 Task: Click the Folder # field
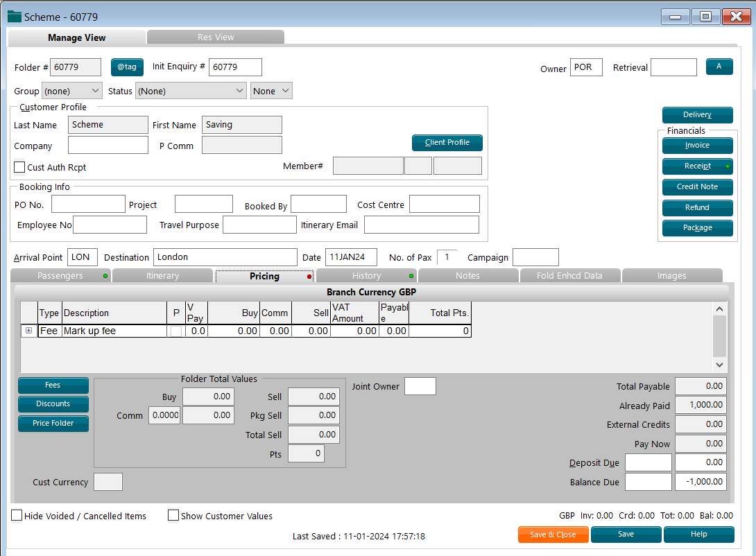click(x=76, y=67)
